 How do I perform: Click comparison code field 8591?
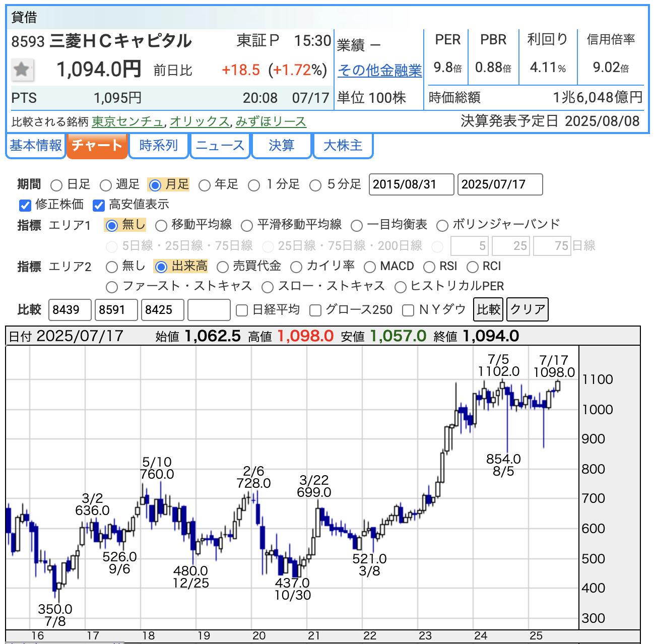coord(116,310)
